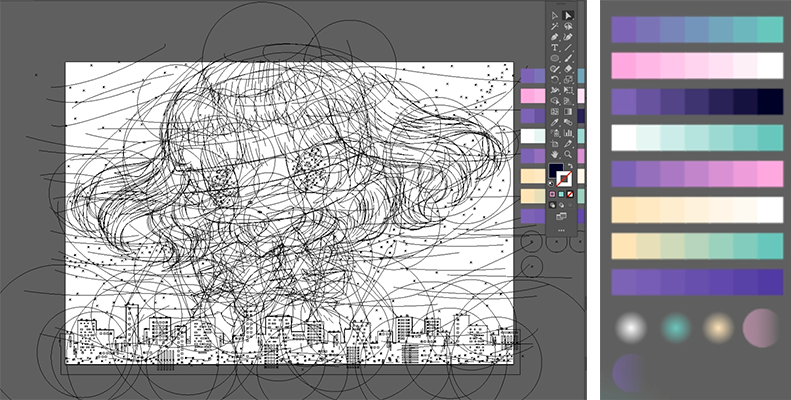Select the Curvature tool

point(568,37)
